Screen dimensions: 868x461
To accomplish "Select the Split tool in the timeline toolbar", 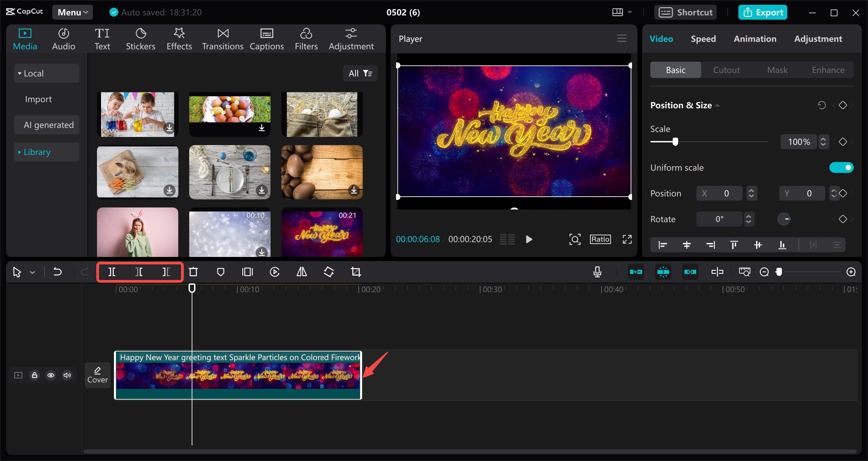I will click(112, 272).
